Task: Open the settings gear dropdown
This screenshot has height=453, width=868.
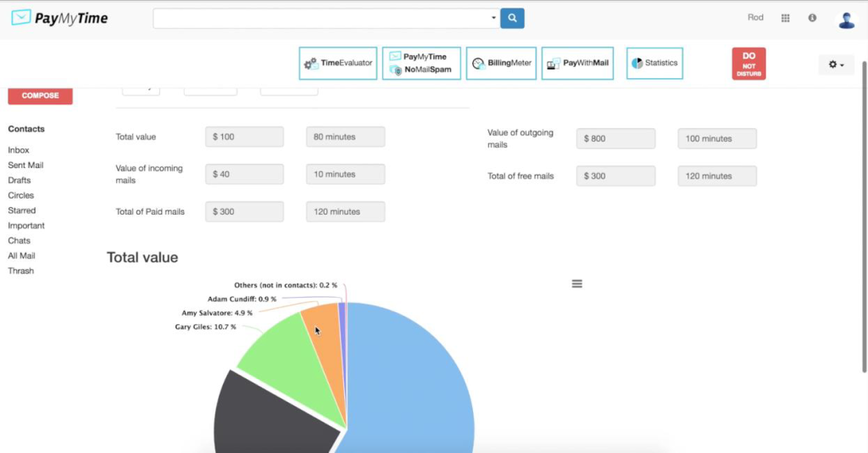Action: [x=836, y=64]
